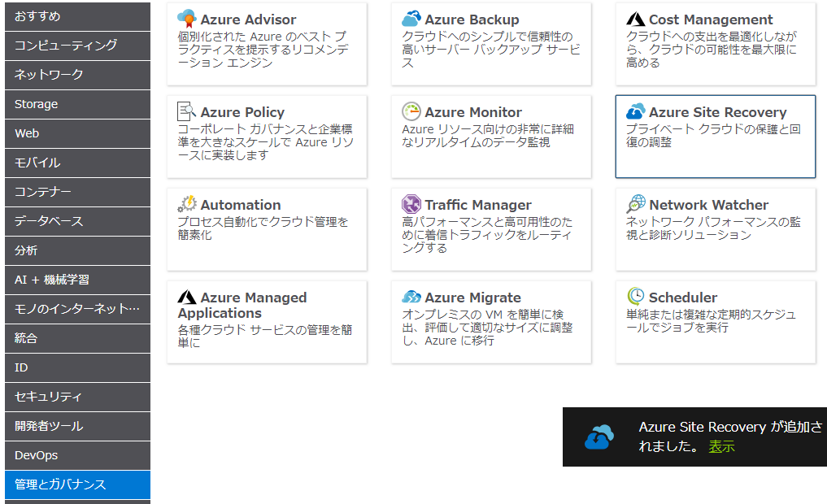Click the Scheduler clock icon

point(636,297)
